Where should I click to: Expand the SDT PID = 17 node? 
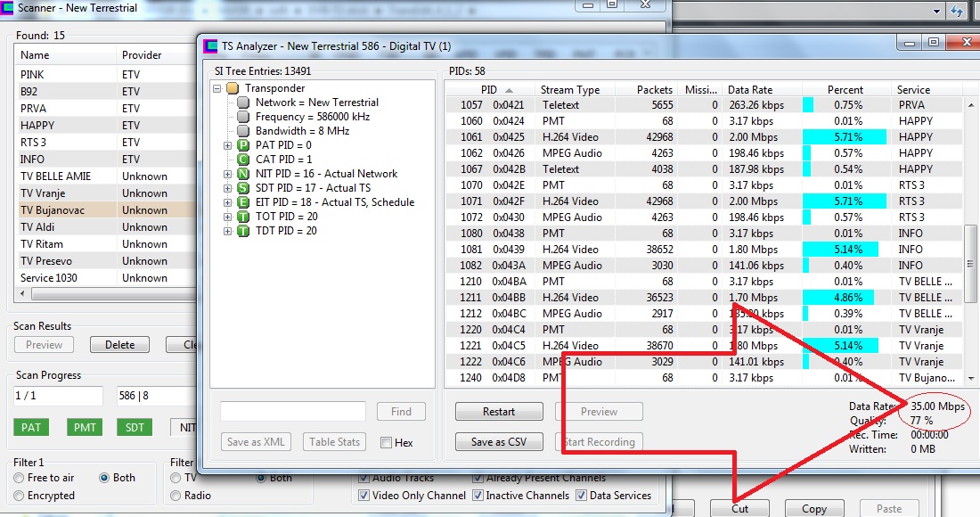(227, 188)
